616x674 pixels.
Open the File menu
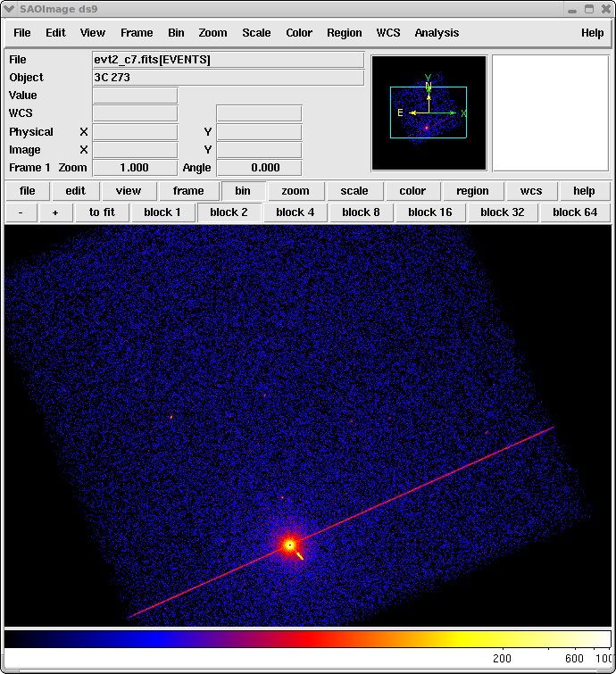pos(22,33)
